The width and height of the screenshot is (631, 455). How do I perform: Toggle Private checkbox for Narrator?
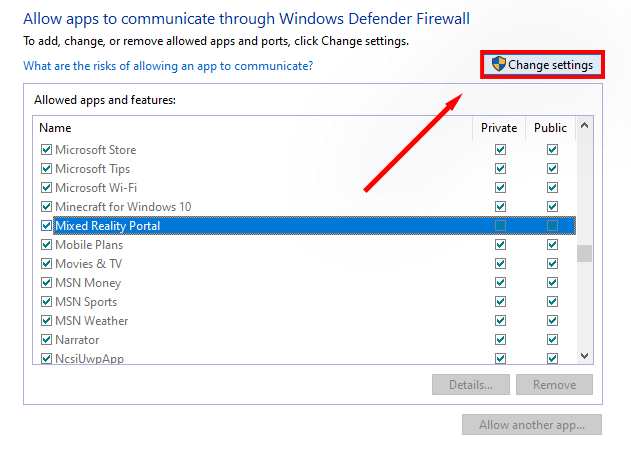click(500, 340)
